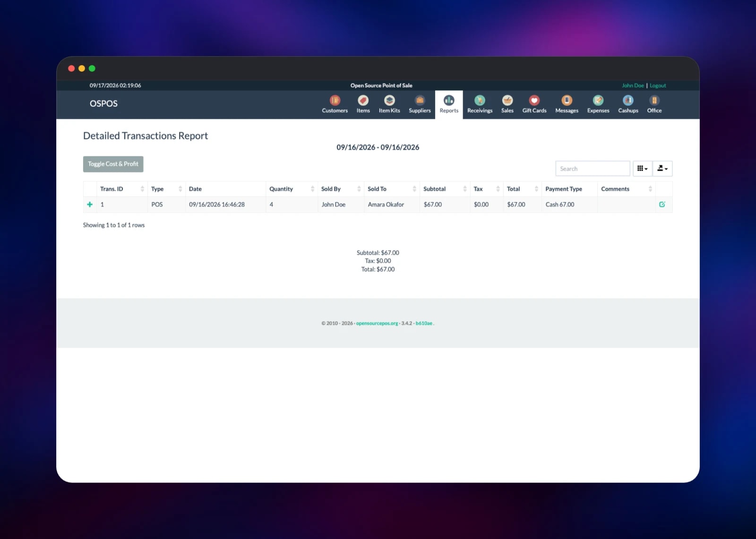Open the Items module icon
The width and height of the screenshot is (756, 539).
[x=363, y=104]
